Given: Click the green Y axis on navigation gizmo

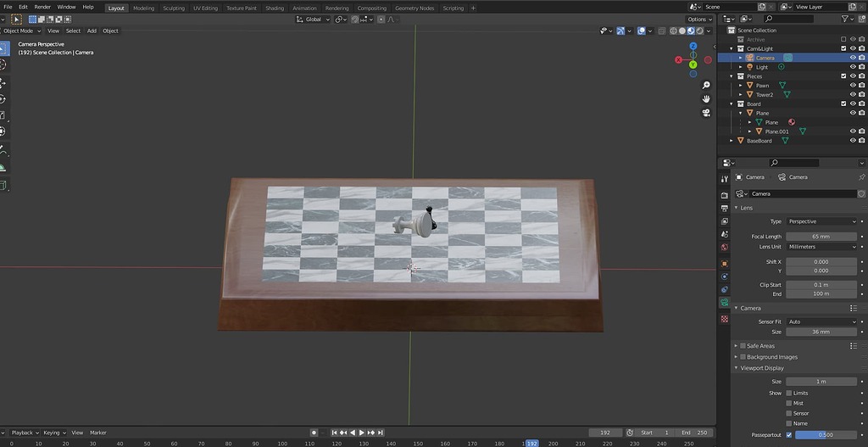Looking at the screenshot, I should [693, 64].
